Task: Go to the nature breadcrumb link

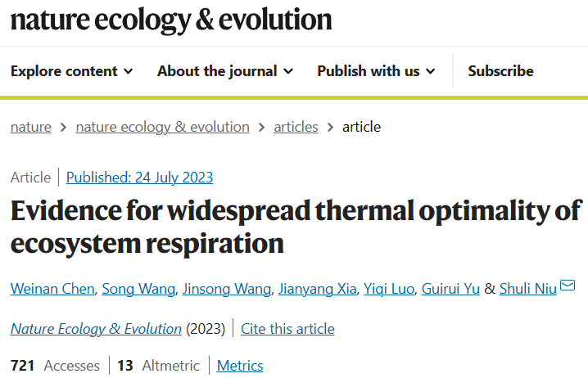Action: [30, 127]
